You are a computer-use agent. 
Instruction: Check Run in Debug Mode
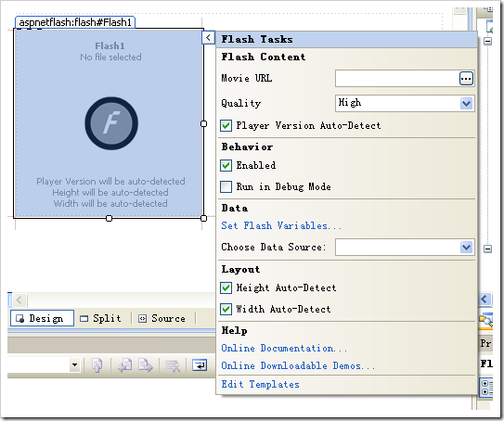(226, 186)
